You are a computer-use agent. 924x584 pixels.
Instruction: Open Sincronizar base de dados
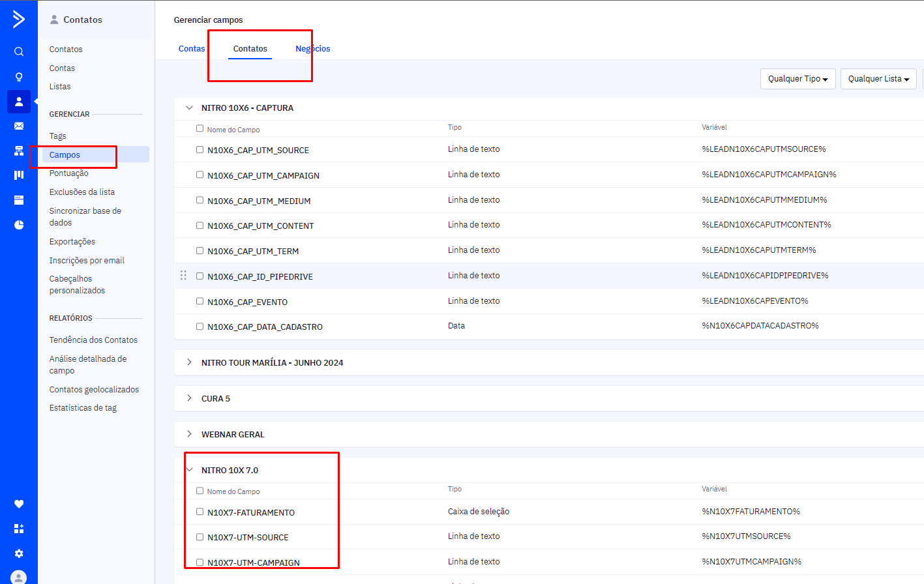85,217
